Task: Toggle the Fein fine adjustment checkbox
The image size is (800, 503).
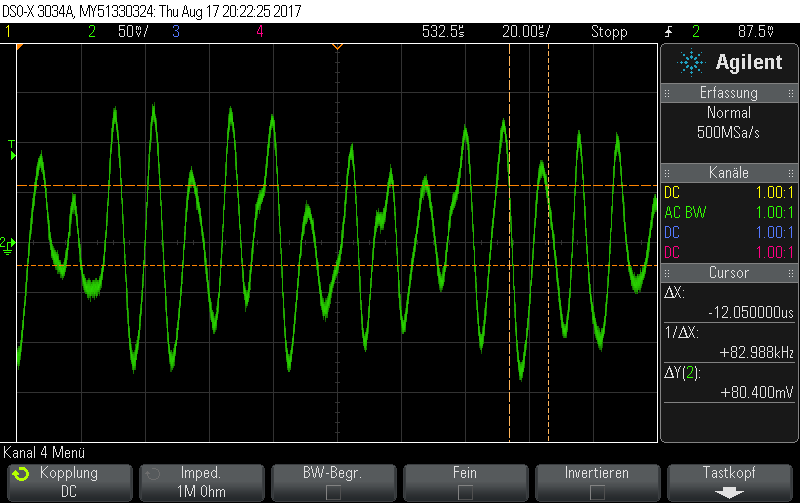Action: click(465, 492)
